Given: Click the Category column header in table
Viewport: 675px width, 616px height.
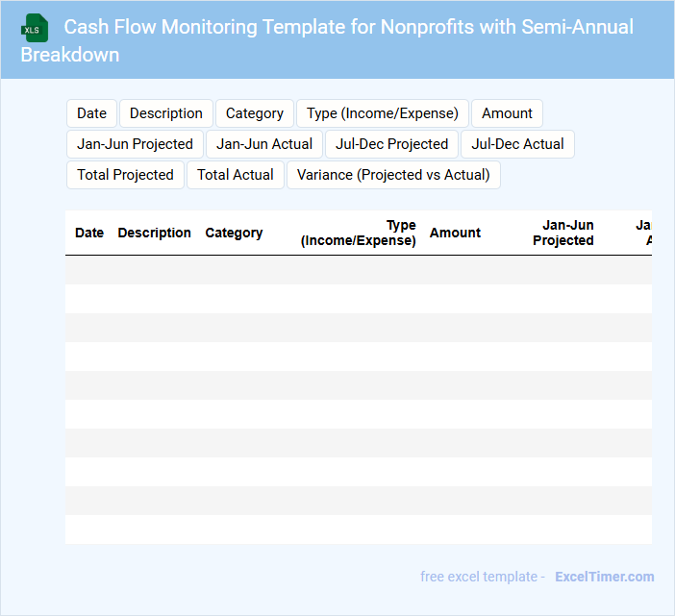Looking at the screenshot, I should (x=234, y=233).
